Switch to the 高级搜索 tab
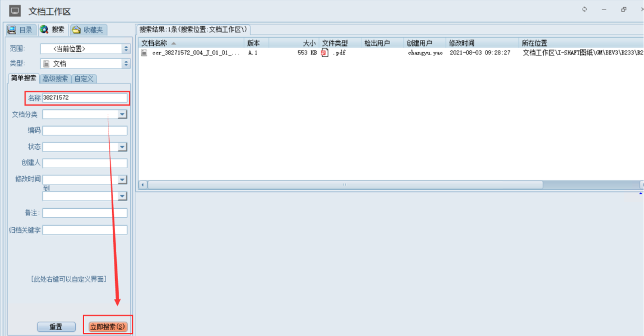 tap(55, 78)
